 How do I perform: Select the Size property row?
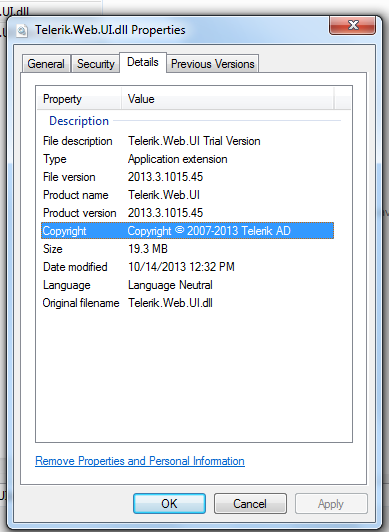coord(187,249)
